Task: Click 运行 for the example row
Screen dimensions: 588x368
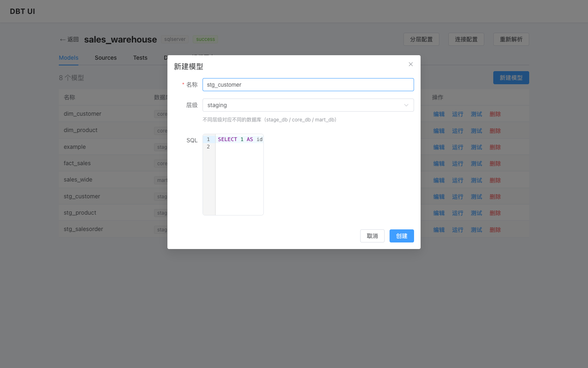Action: [x=458, y=147]
